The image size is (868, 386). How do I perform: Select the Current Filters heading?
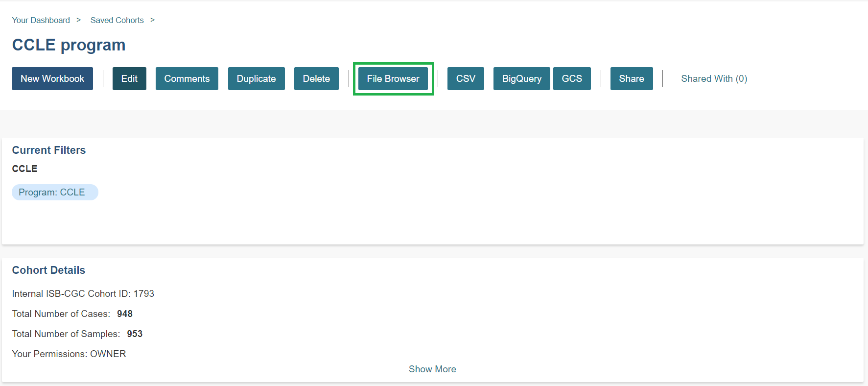pyautogui.click(x=49, y=150)
